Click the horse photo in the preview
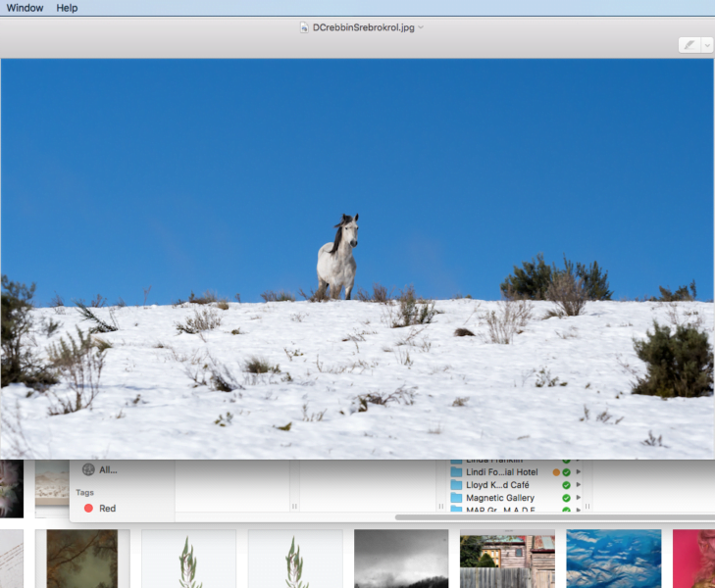The image size is (715, 588). 337,257
